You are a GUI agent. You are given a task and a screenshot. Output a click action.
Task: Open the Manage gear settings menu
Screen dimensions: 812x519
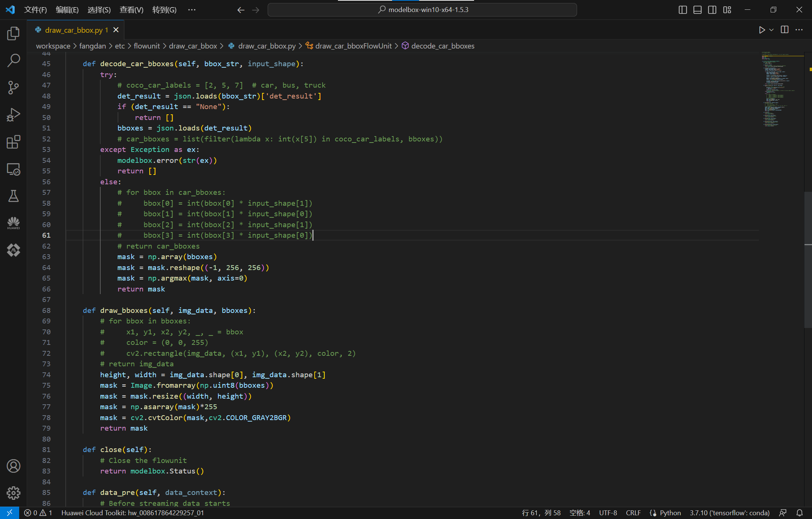click(14, 493)
